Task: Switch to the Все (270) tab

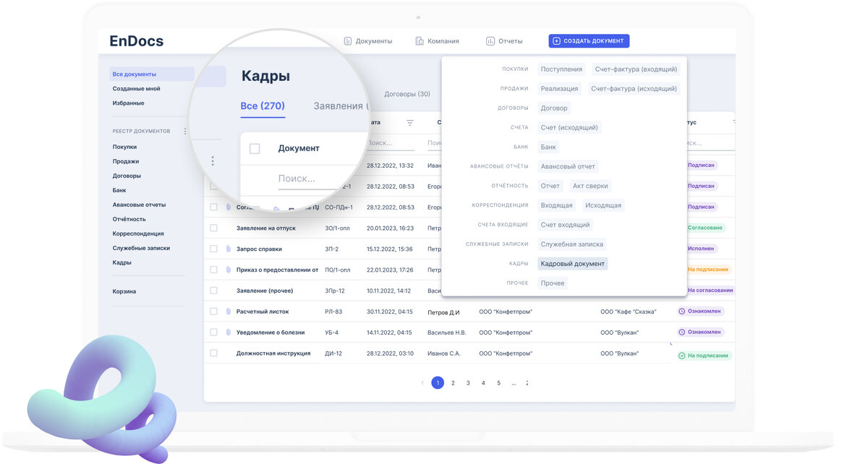Action: pos(264,106)
